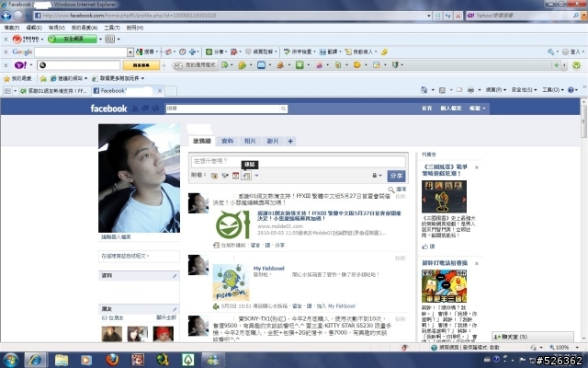Image resolution: width=588 pixels, height=368 pixels.
Task: Open the 首頁 (Home) link in the Facebook header
Action: click(426, 109)
